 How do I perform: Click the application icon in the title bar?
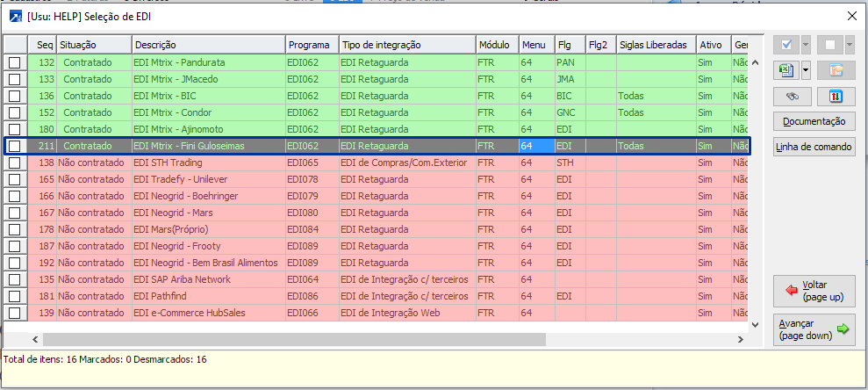coord(16,17)
